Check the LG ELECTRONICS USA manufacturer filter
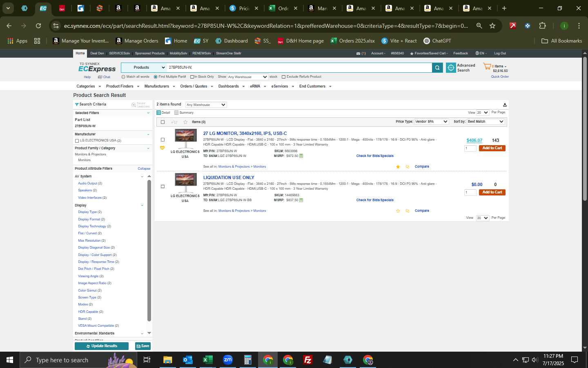This screenshot has height=368, width=588. click(77, 141)
